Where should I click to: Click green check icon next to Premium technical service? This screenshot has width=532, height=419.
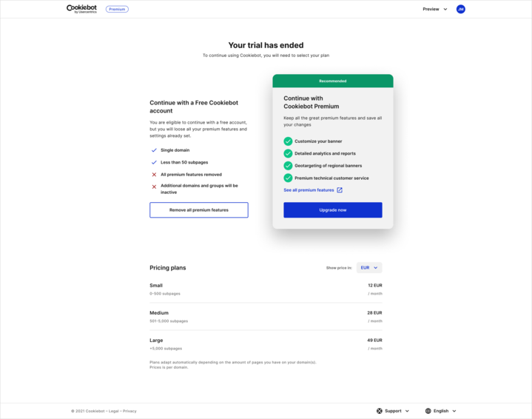[x=288, y=178]
